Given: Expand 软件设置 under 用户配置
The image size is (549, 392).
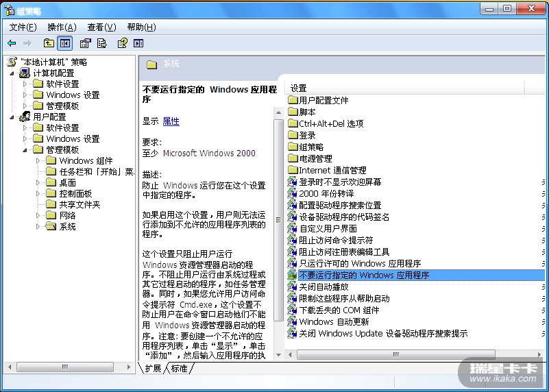Looking at the screenshot, I should tap(25, 127).
